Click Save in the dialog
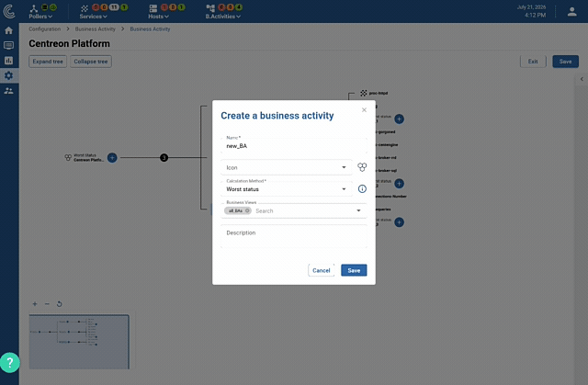The width and height of the screenshot is (588, 385). click(354, 270)
